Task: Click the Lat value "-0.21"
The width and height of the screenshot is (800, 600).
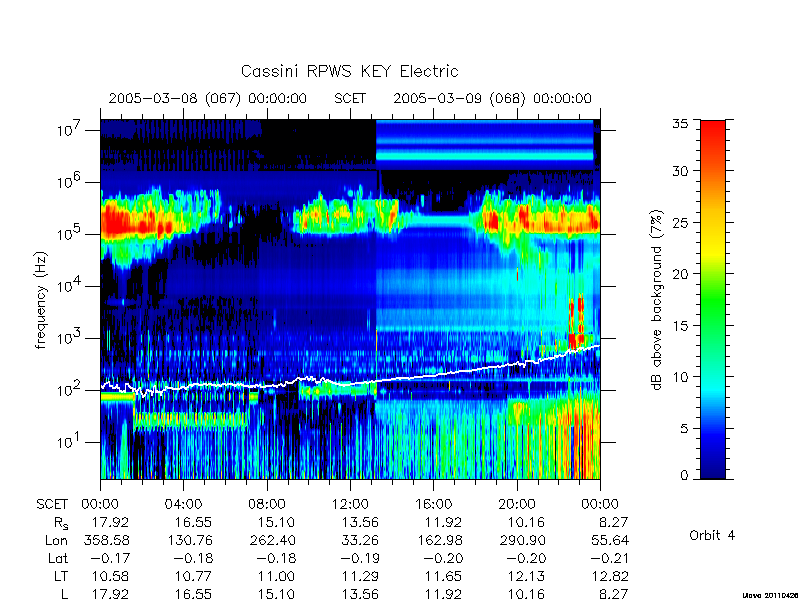Action: coord(608,558)
